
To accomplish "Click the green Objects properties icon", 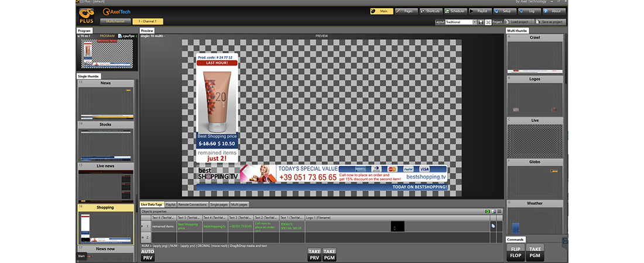I will click(488, 212).
